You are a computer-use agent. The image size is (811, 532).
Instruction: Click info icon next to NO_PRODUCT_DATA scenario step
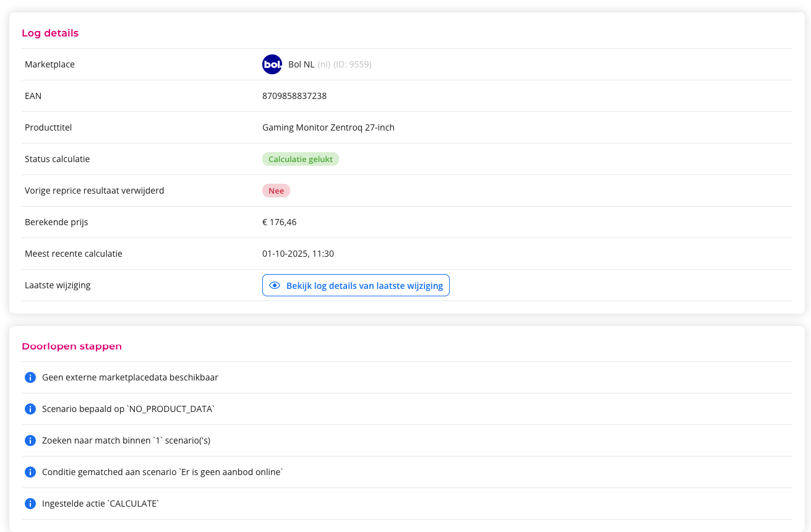click(30, 409)
